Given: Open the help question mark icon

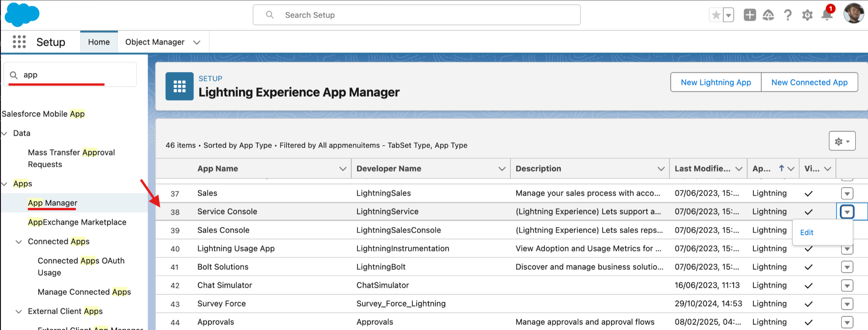Looking at the screenshot, I should click(x=788, y=15).
